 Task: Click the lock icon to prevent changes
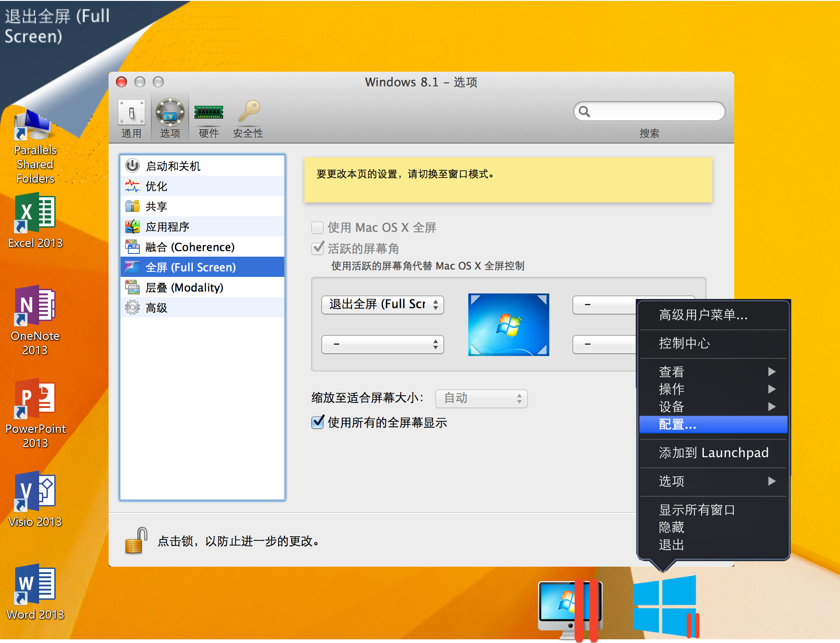[136, 540]
